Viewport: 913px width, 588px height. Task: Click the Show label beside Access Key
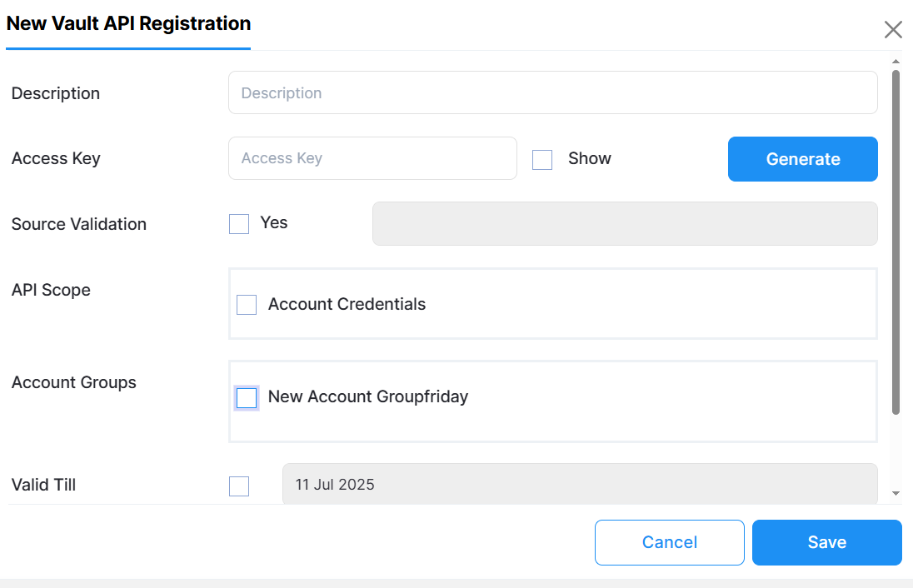pyautogui.click(x=590, y=158)
